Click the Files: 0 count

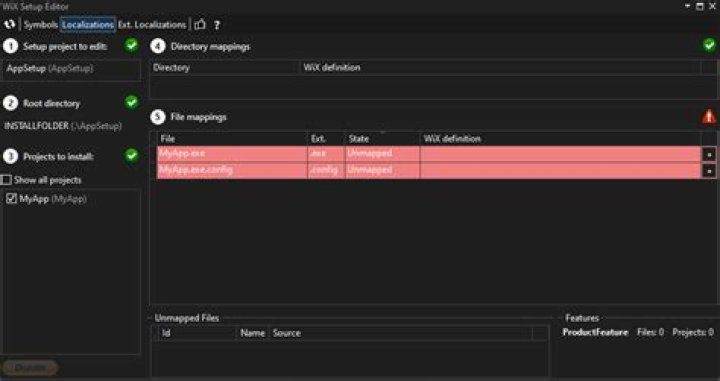click(650, 332)
